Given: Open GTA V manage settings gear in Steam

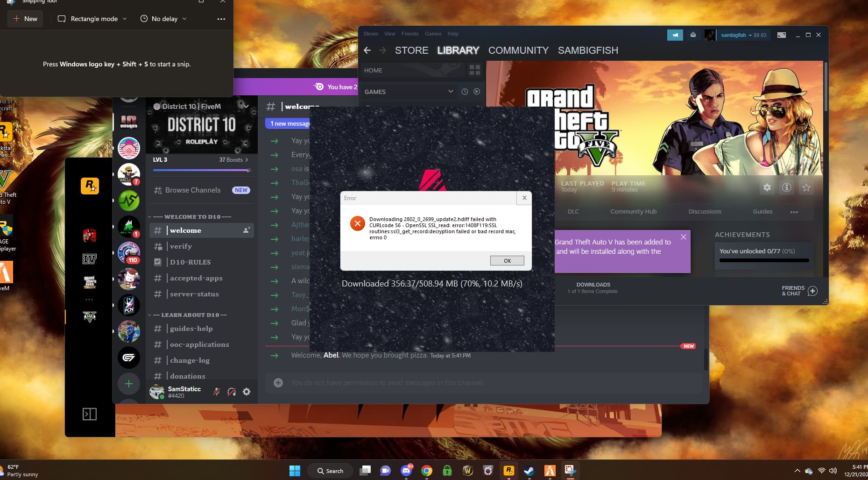Looking at the screenshot, I should (x=767, y=187).
